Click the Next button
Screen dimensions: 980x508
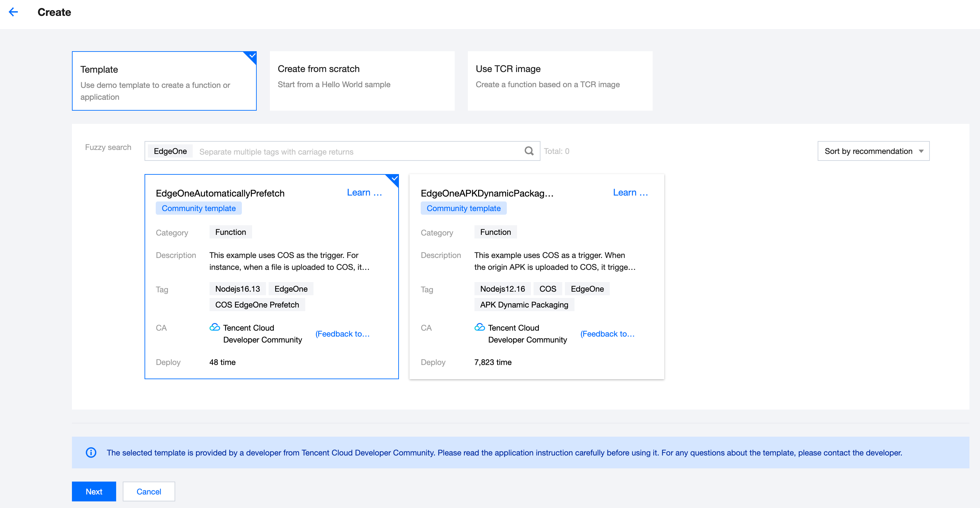pyautogui.click(x=94, y=491)
